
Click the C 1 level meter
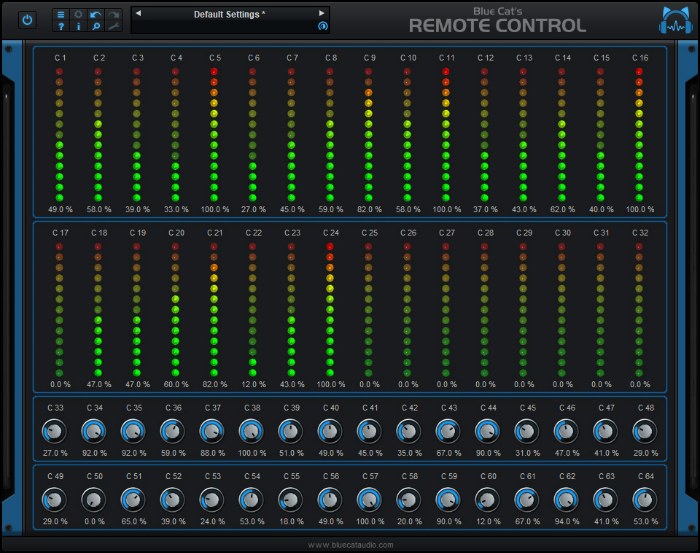click(59, 134)
